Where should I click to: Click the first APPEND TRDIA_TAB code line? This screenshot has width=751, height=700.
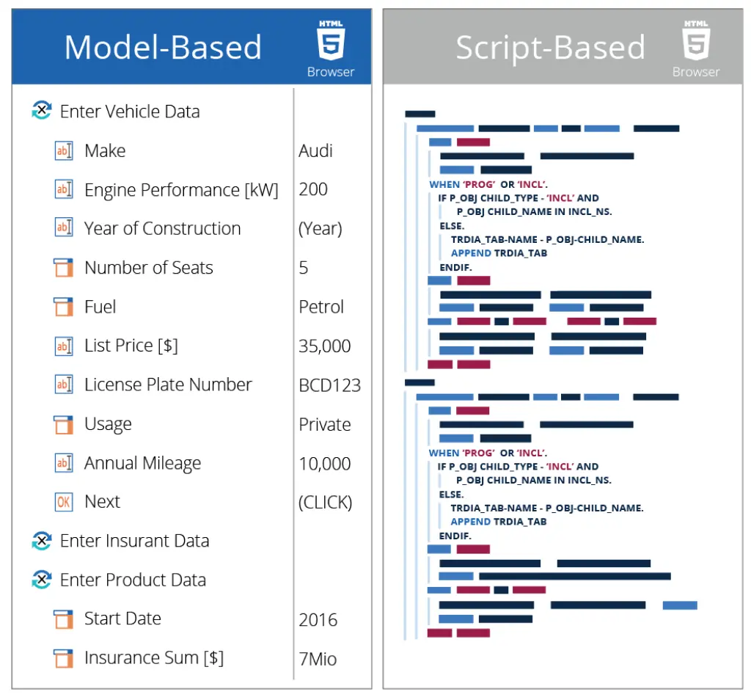point(499,253)
